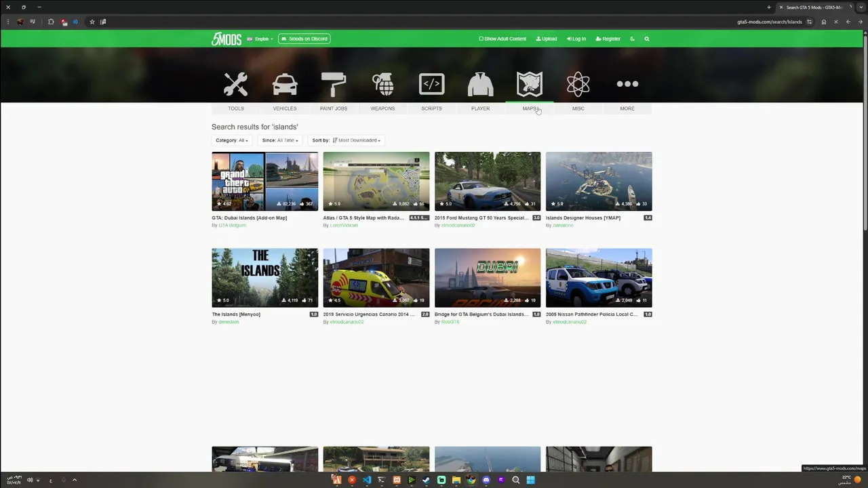
Task: Click author LorenVidican link
Action: (x=344, y=225)
